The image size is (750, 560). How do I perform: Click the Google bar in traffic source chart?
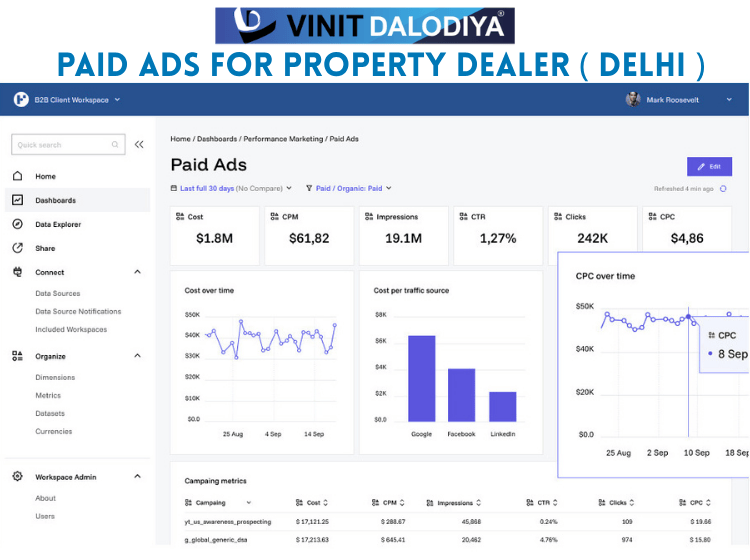[x=422, y=378]
